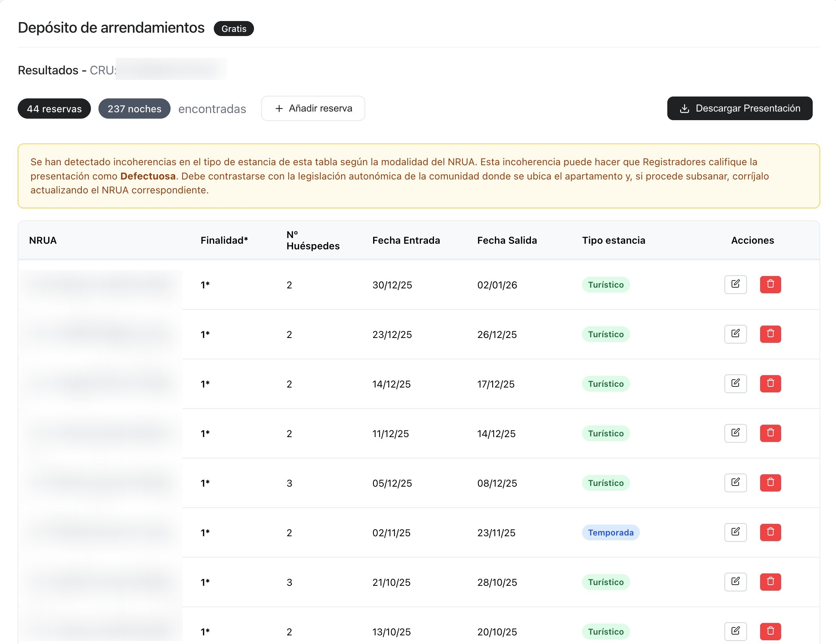Edit the reservation entering 11/12/25

(x=735, y=433)
